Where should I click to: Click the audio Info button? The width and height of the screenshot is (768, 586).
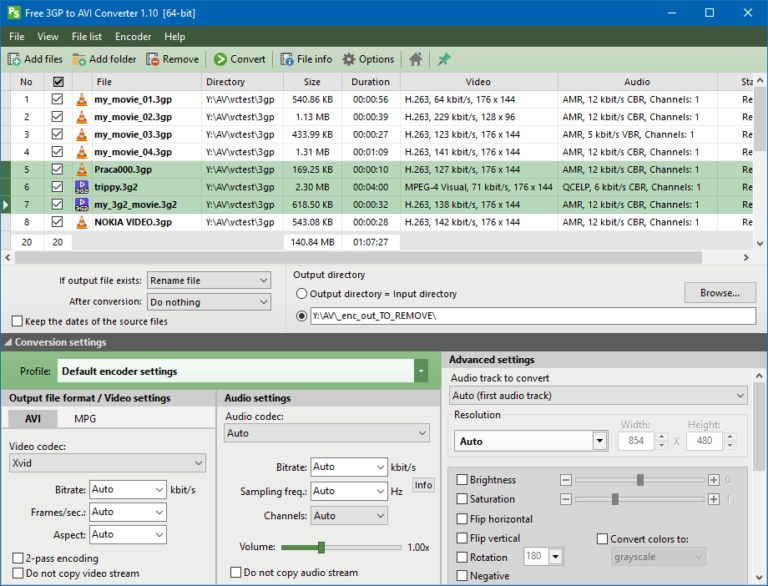point(423,485)
